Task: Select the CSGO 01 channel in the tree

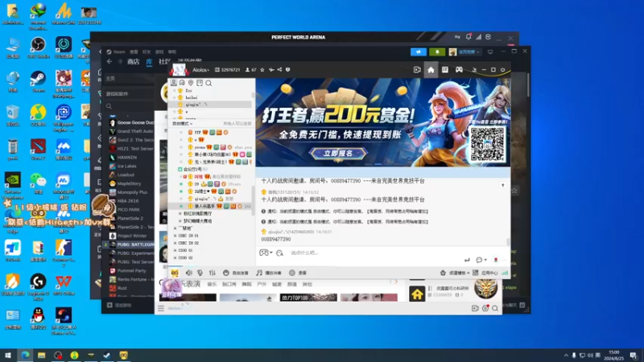Action: 184,250
